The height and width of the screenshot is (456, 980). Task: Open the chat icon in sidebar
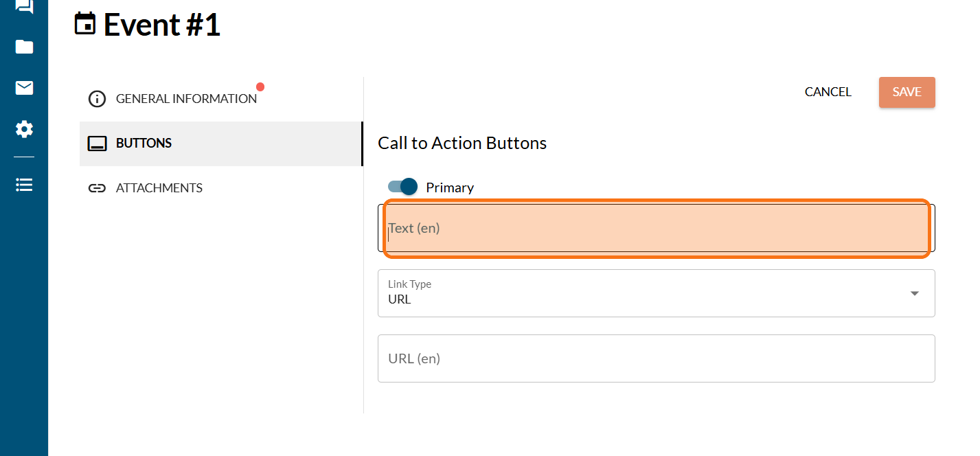(x=24, y=7)
